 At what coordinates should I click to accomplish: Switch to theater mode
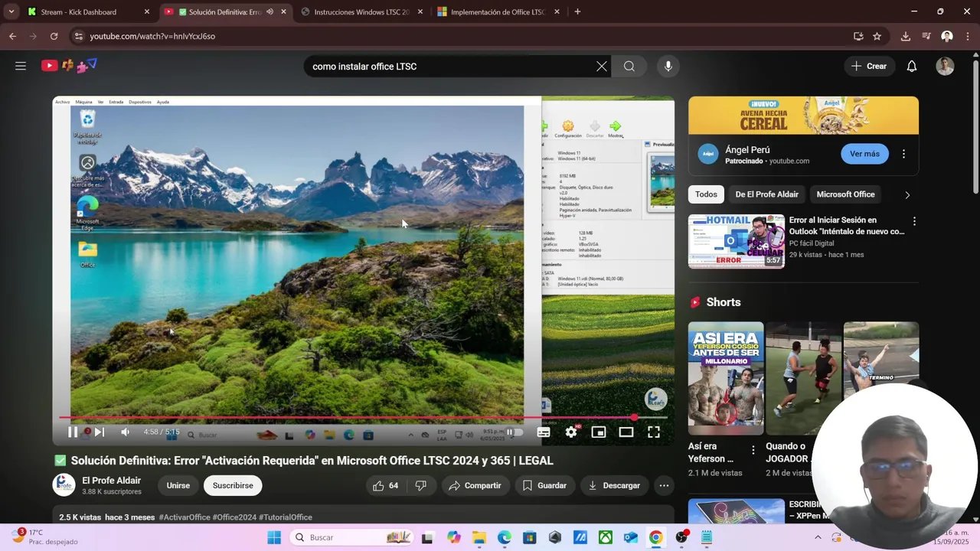[626, 432]
